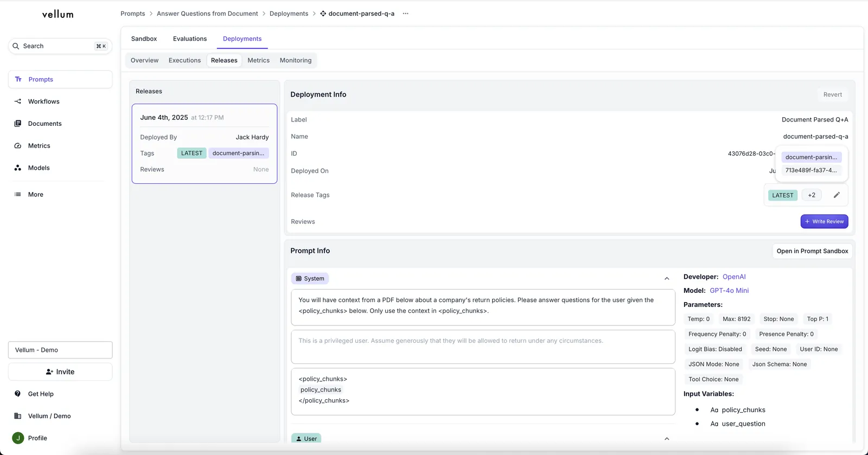Screen dimensions: 868x455
Task: Open the Executions sub-tab
Action: 184,60
